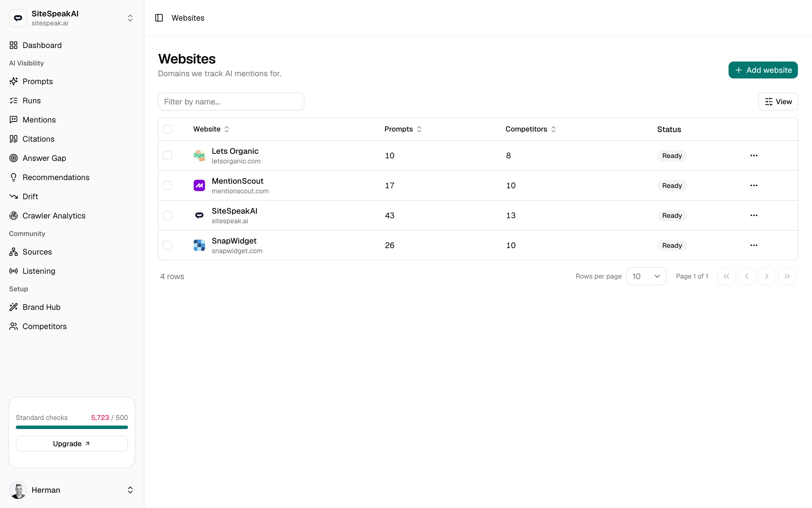Screen dimensions: 812x508
Task: Click the Dashboard grid icon
Action: 14,45
